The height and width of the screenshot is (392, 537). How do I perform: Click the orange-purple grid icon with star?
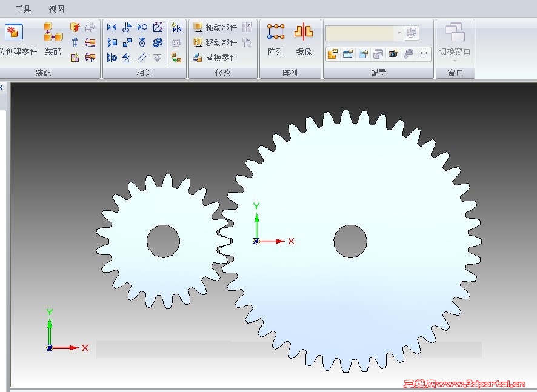tap(75, 57)
